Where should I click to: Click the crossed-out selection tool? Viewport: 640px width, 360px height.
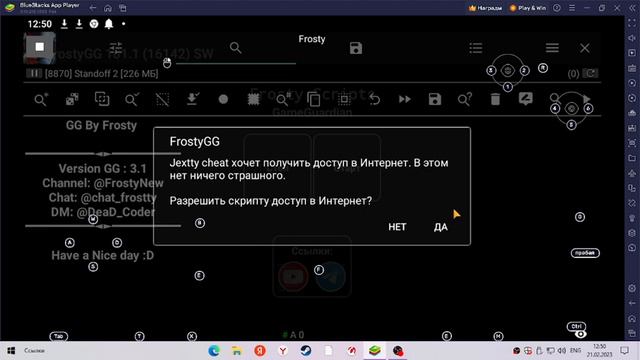tap(162, 99)
